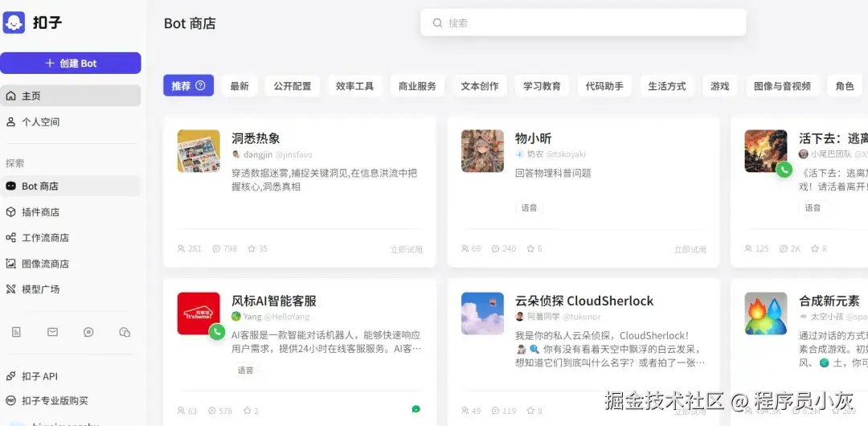Screen dimensions: 868x426
Task: Open 图像流商店 in the sidebar
Action: pyautogui.click(x=70, y=264)
